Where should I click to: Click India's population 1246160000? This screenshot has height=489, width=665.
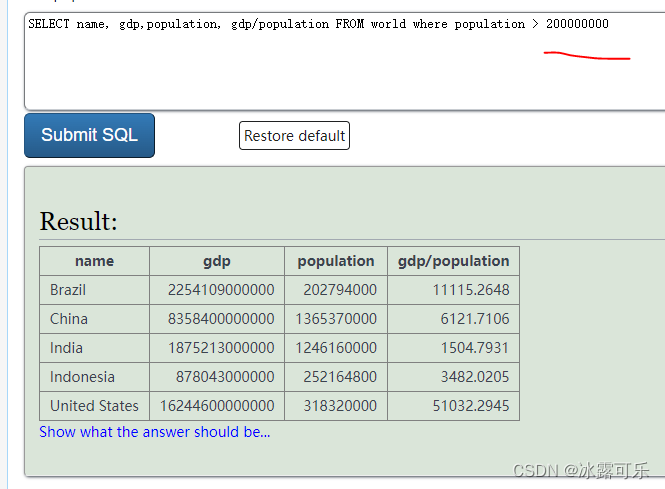[336, 348]
